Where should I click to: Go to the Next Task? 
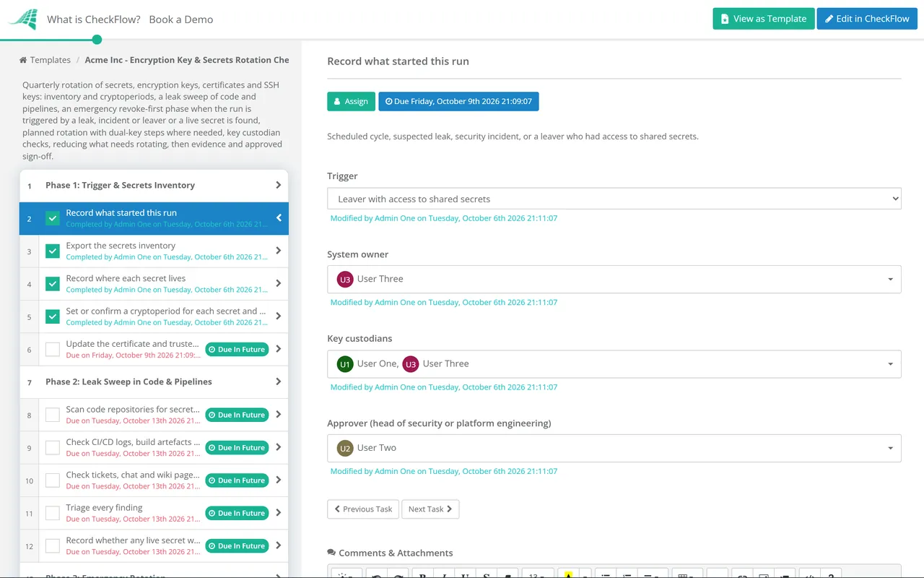(430, 509)
